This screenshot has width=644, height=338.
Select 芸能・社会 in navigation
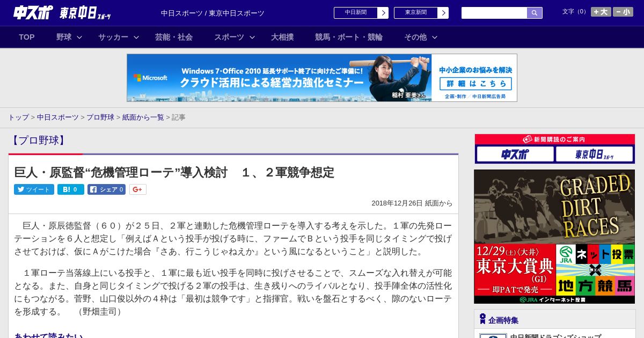click(x=174, y=37)
